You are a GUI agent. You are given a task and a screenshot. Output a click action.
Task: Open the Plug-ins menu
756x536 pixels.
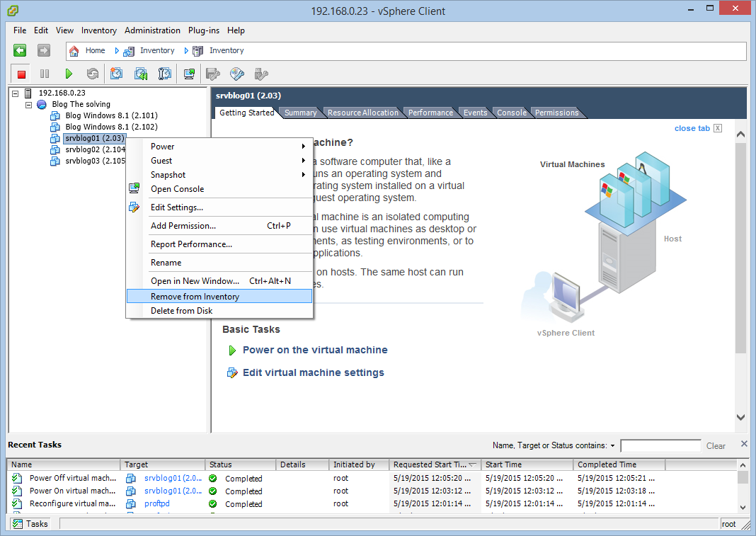[x=203, y=30]
